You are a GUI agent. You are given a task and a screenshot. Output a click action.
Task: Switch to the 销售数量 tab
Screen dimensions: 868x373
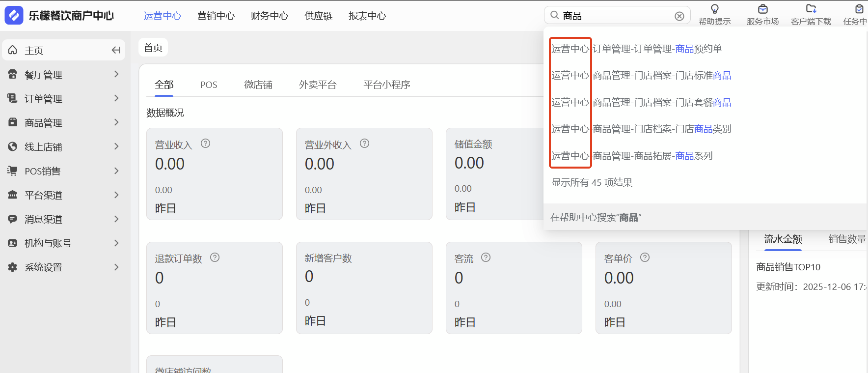tap(847, 239)
